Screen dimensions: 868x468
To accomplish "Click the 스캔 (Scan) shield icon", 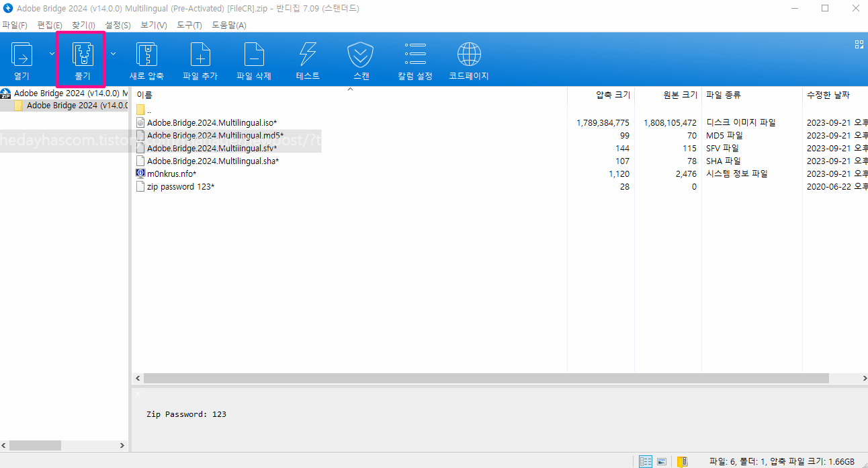I will pos(360,54).
